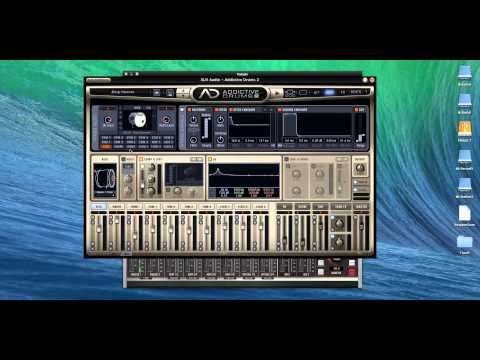Viewport: 480px width, 360px height.
Task: Click the preset name field in the top bar
Action: tap(123, 92)
